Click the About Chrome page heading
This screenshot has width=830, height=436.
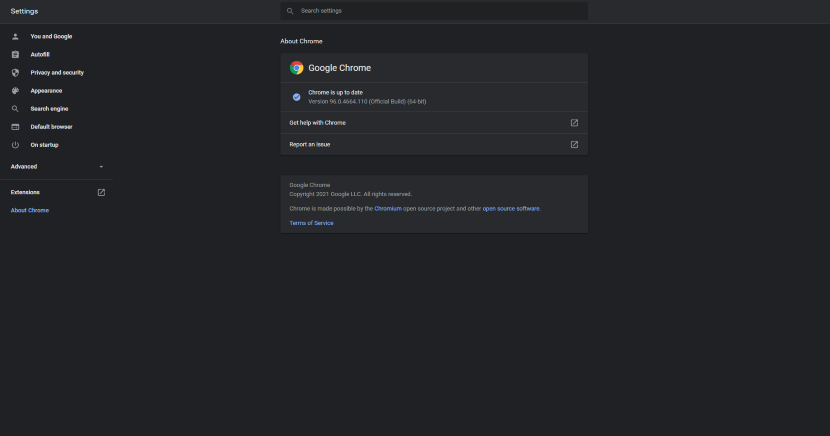click(301, 41)
